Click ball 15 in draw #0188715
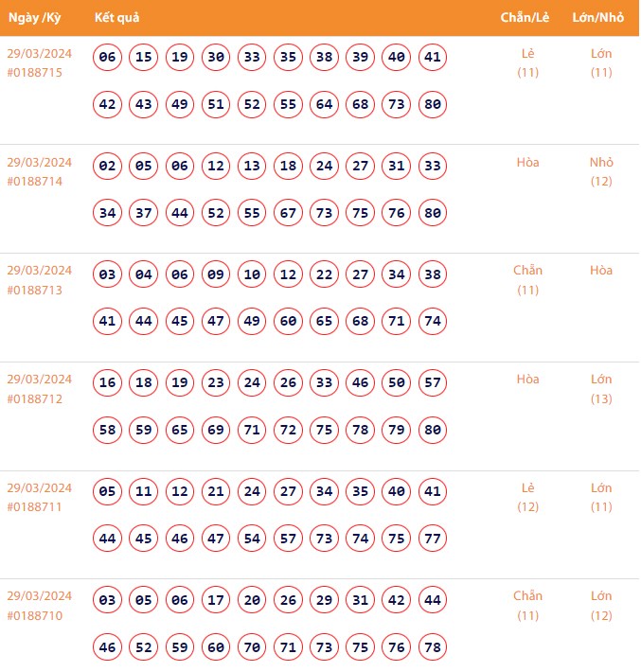Screen dimensions: 641x672 point(144,58)
